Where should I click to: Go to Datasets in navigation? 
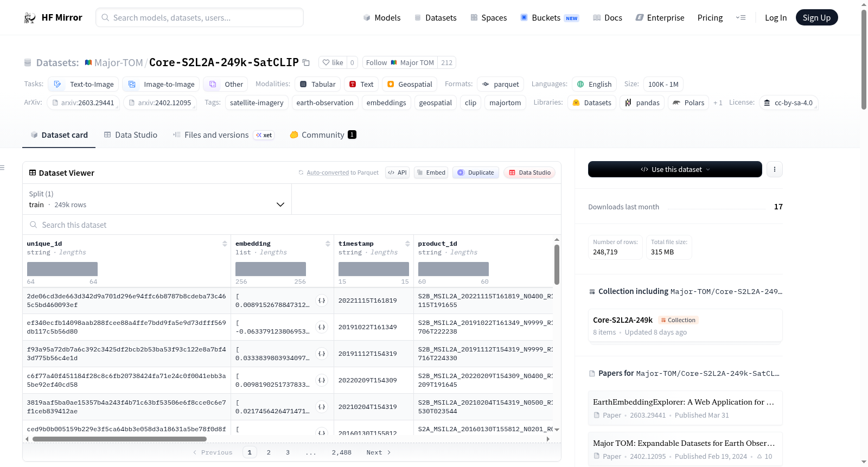coord(435,18)
